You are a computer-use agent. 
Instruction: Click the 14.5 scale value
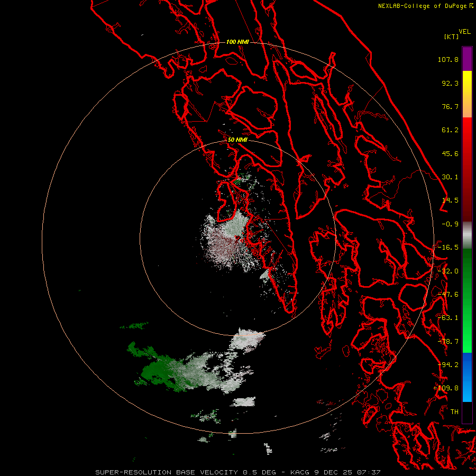[450, 200]
